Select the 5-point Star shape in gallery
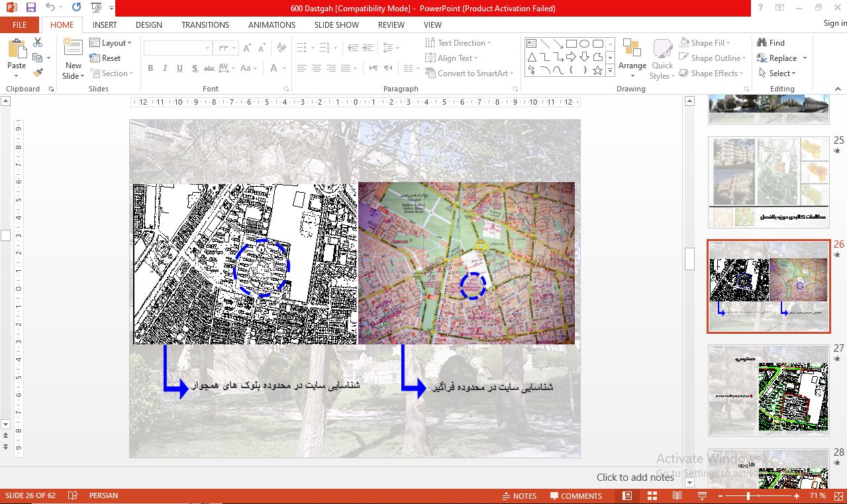Viewport: 847px width, 504px height. coord(597,70)
